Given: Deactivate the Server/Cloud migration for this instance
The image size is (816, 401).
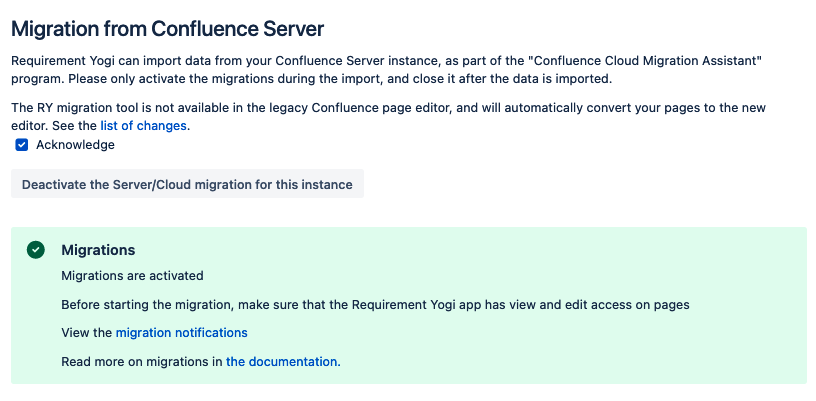Looking at the screenshot, I should click(x=187, y=184).
